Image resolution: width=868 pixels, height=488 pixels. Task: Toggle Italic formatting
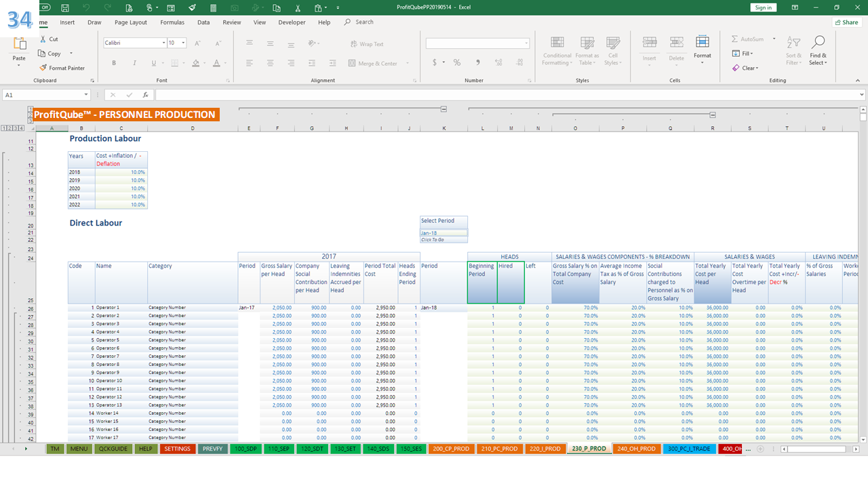coord(134,63)
